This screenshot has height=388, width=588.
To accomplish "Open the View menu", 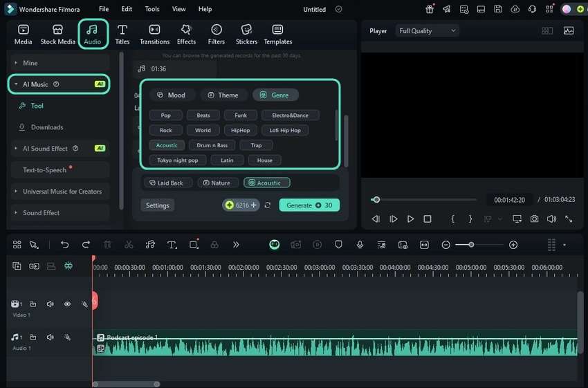I will tap(179, 9).
